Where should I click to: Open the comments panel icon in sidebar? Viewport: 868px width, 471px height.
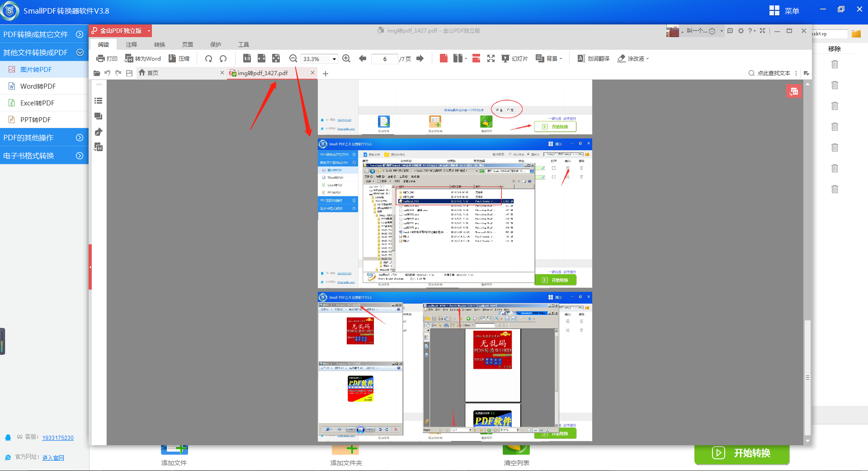(98, 116)
